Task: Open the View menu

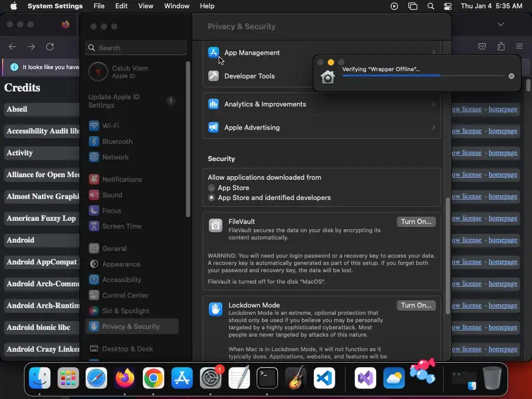Action: pyautogui.click(x=145, y=6)
